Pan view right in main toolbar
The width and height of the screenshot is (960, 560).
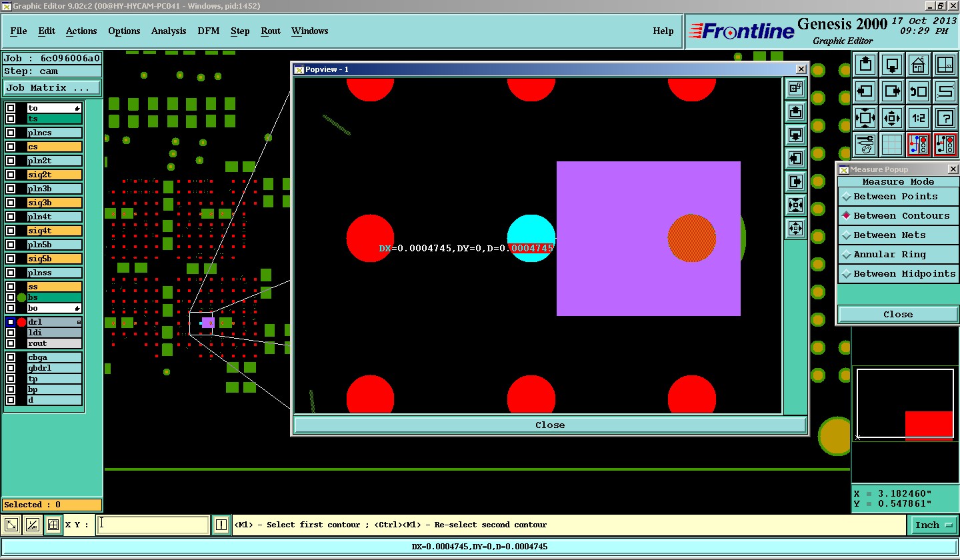pyautogui.click(x=892, y=91)
